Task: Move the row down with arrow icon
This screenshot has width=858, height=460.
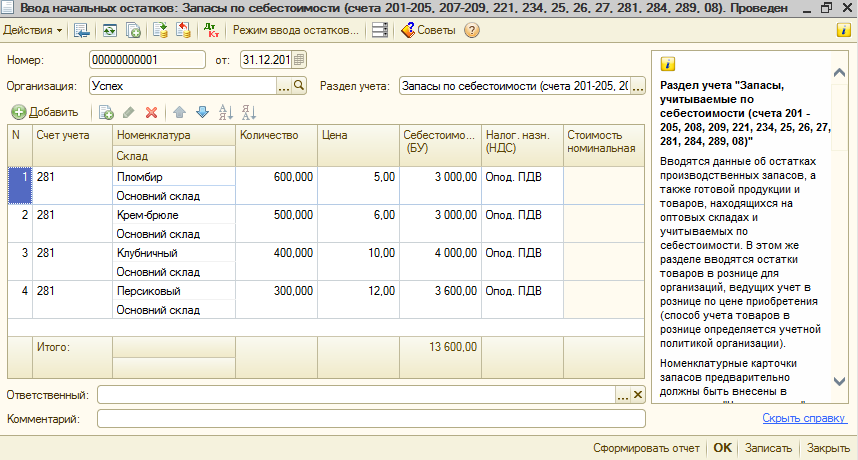Action: 202,112
